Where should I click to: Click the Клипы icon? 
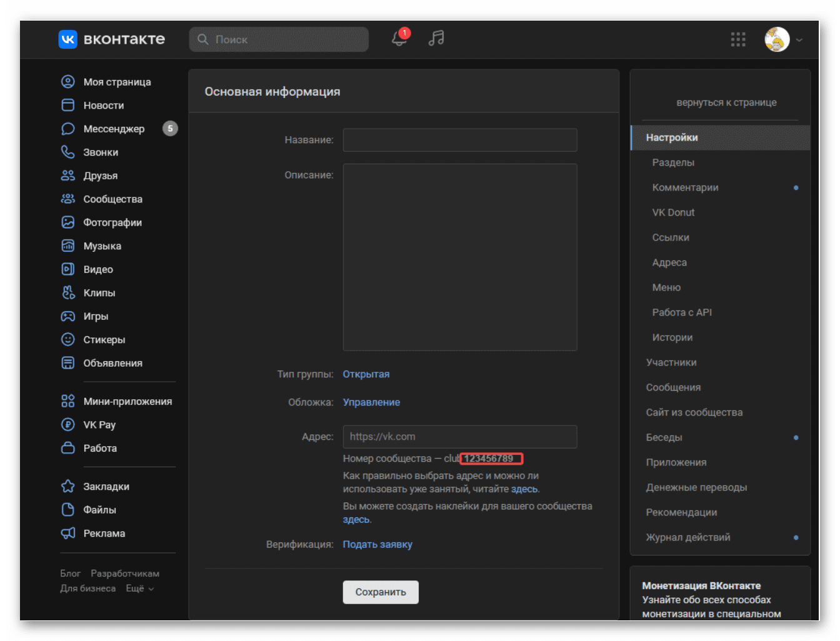tap(67, 292)
